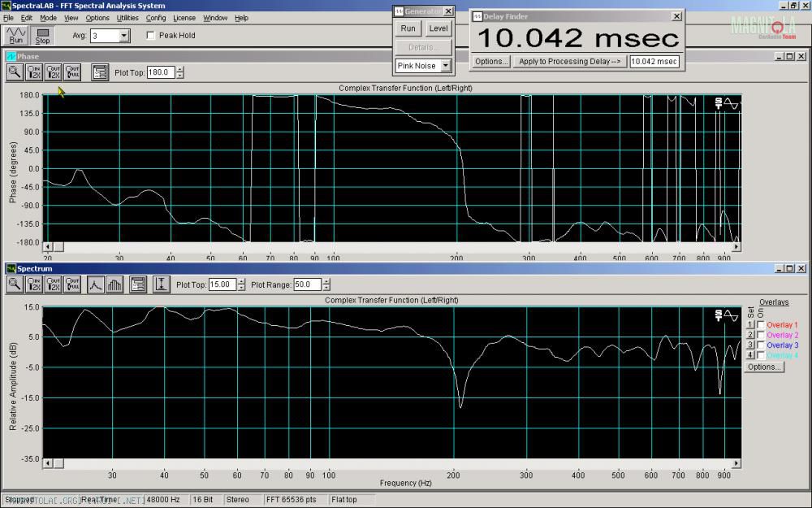Open the File menu
The height and width of the screenshot is (508, 812).
8,18
